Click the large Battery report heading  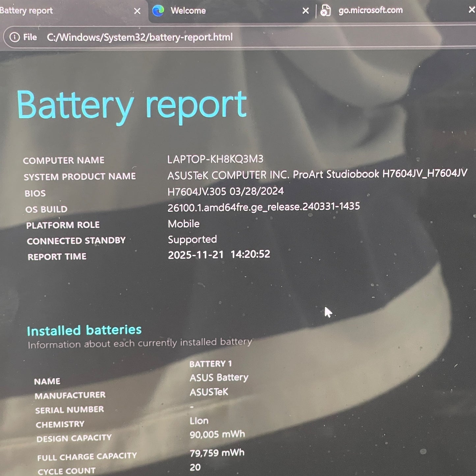(132, 105)
